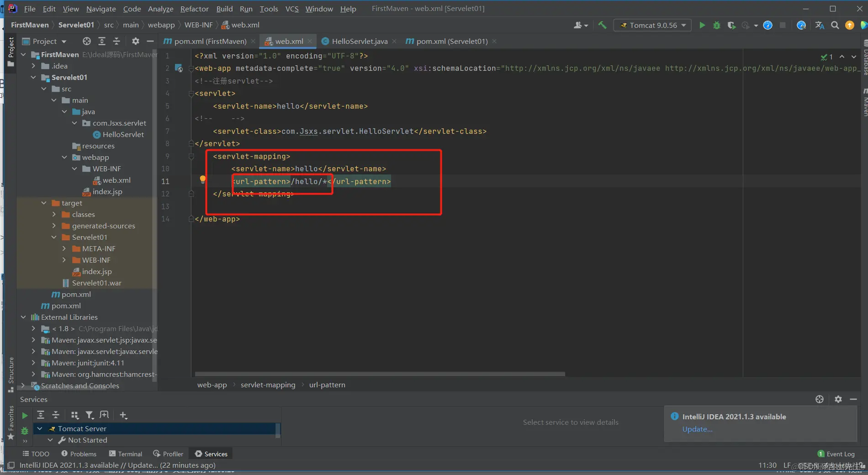Open the TODO tool window button
The image size is (868, 475).
tap(36, 454)
